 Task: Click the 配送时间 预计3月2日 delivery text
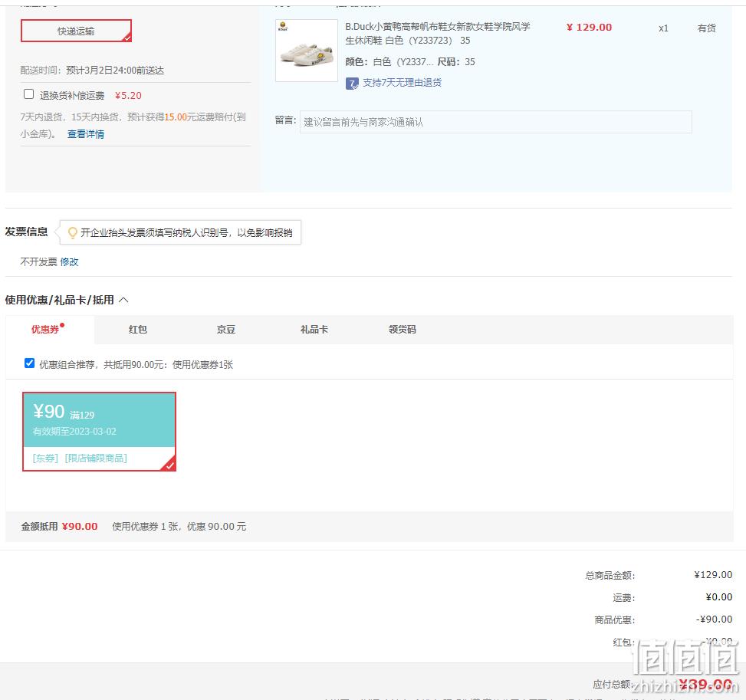[x=92, y=71]
